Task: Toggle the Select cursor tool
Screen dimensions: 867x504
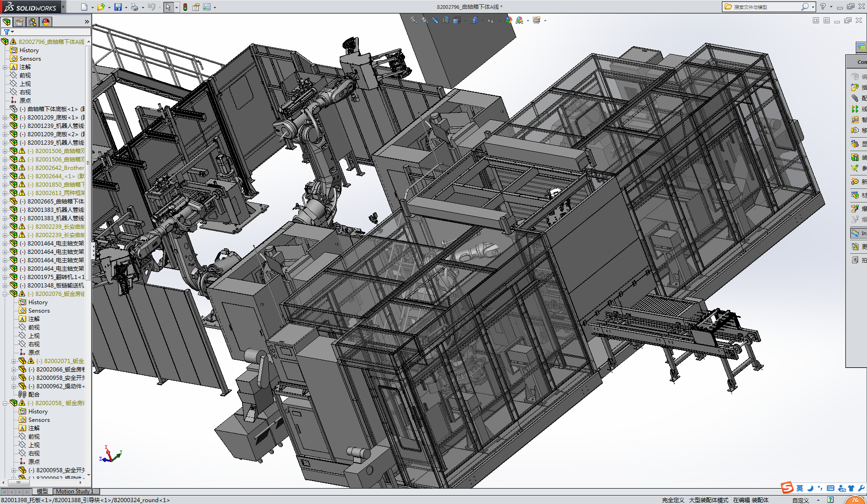Action: pyautogui.click(x=168, y=7)
